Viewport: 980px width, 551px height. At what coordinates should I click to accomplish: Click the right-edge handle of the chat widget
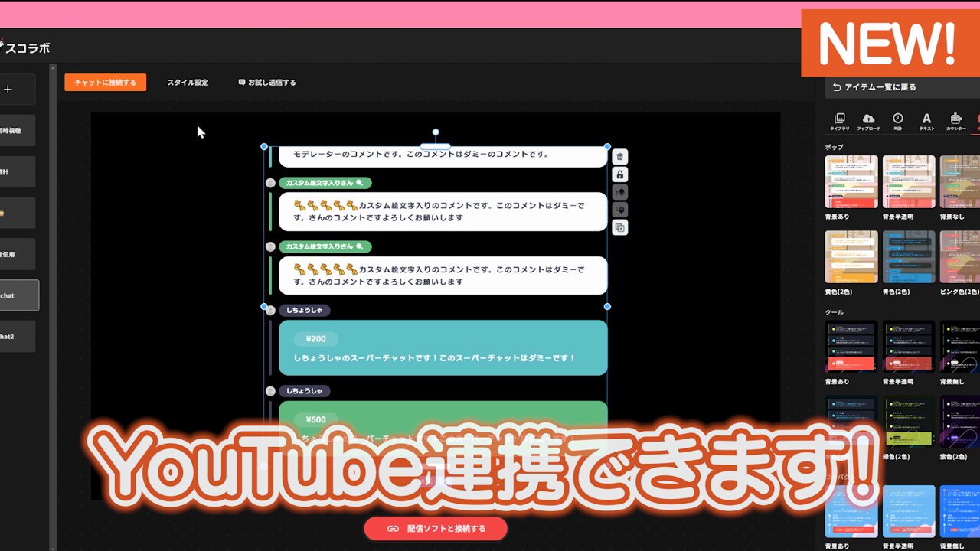(608, 306)
